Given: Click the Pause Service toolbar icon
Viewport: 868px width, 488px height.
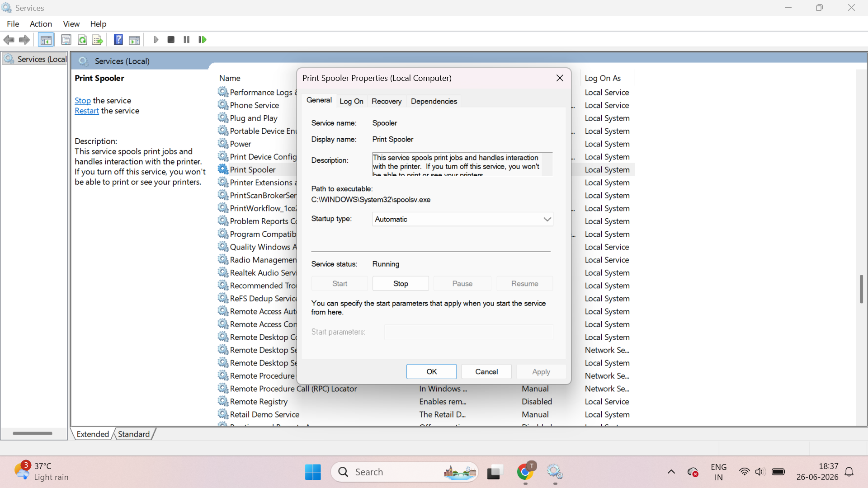Looking at the screenshot, I should (186, 40).
